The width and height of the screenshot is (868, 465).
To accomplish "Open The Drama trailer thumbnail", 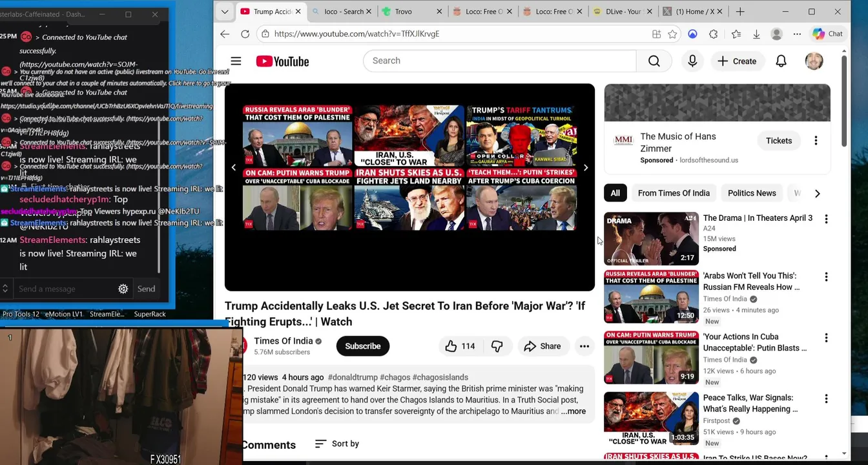I will (x=651, y=239).
